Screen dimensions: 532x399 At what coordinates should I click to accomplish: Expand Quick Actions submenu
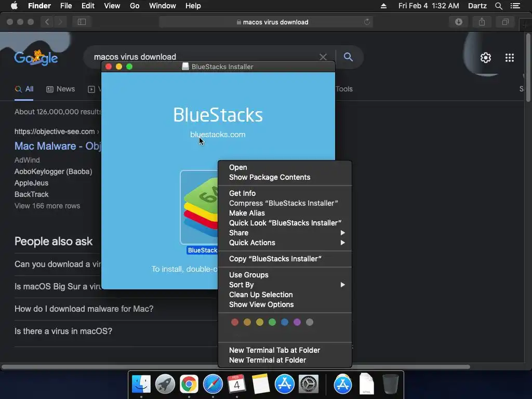(x=285, y=243)
